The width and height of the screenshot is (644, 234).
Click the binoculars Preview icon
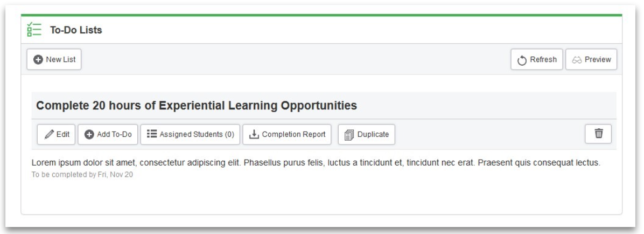click(x=577, y=60)
